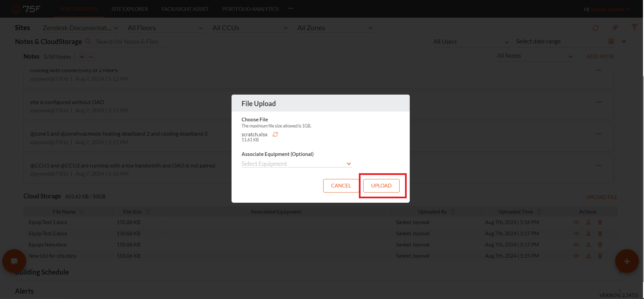The image size is (644, 299).
Task: Open options for the '2 MBPS' connectivity note
Action: [x=599, y=70]
